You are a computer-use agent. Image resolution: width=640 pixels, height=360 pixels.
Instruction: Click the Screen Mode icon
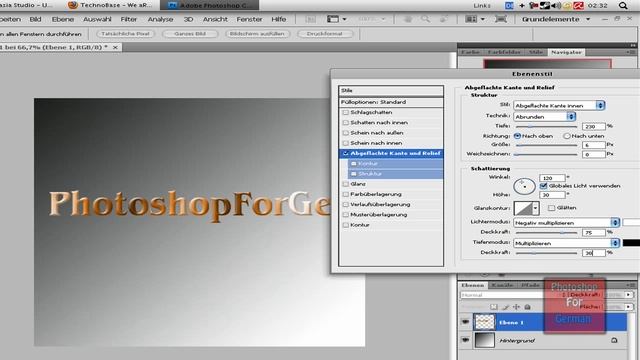click(501, 19)
